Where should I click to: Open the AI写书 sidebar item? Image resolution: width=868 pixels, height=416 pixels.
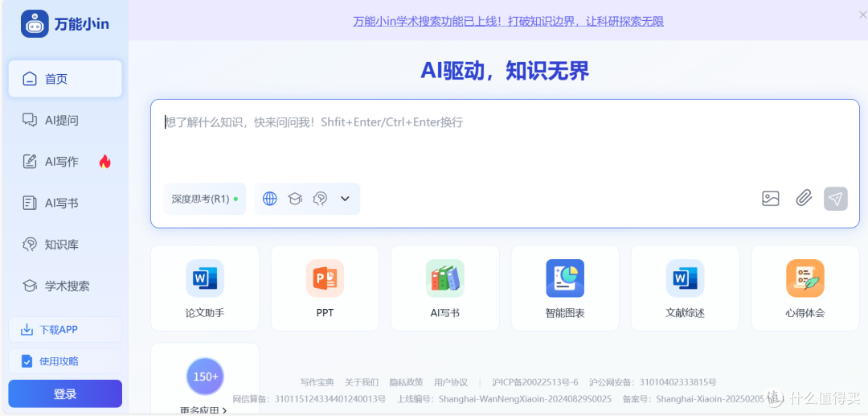[65, 204]
